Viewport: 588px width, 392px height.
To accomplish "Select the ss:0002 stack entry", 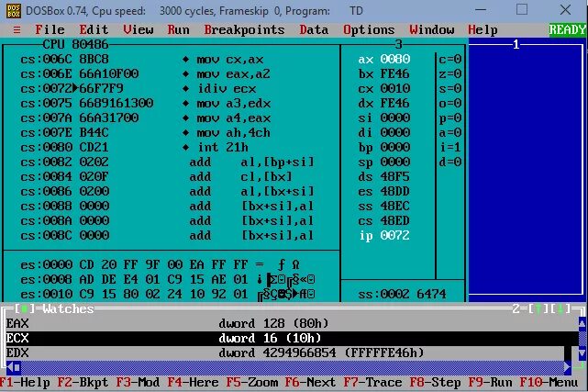I will pyautogui.click(x=403, y=294).
